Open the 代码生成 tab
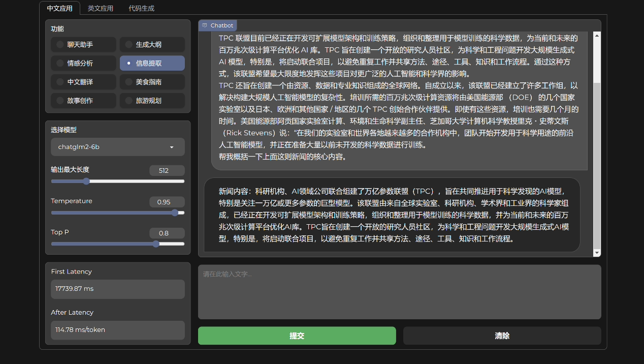 click(142, 8)
